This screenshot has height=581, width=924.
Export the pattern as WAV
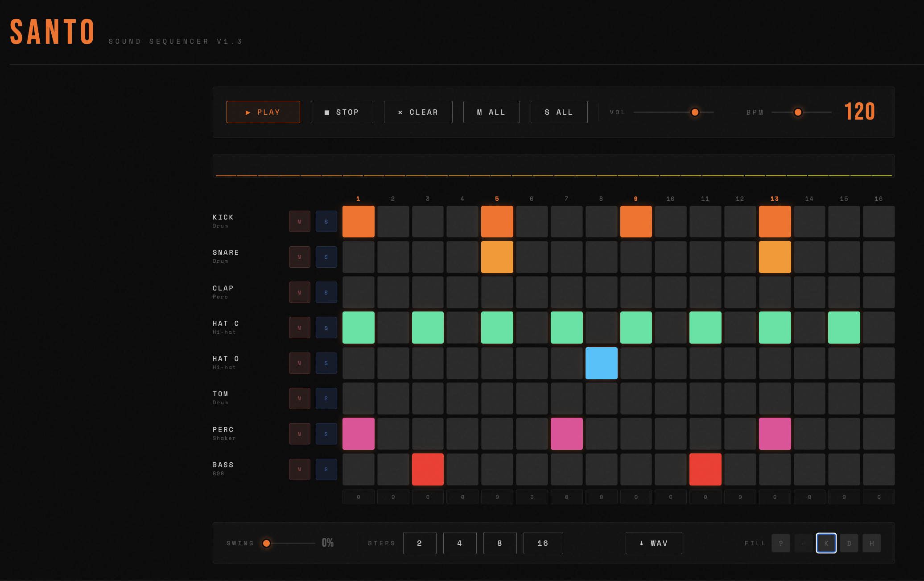click(654, 543)
